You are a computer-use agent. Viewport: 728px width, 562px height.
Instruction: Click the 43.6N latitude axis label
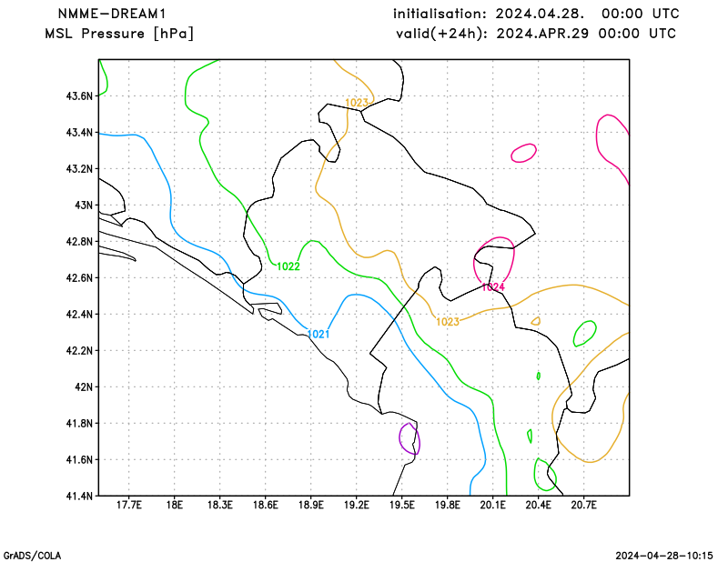tap(79, 96)
